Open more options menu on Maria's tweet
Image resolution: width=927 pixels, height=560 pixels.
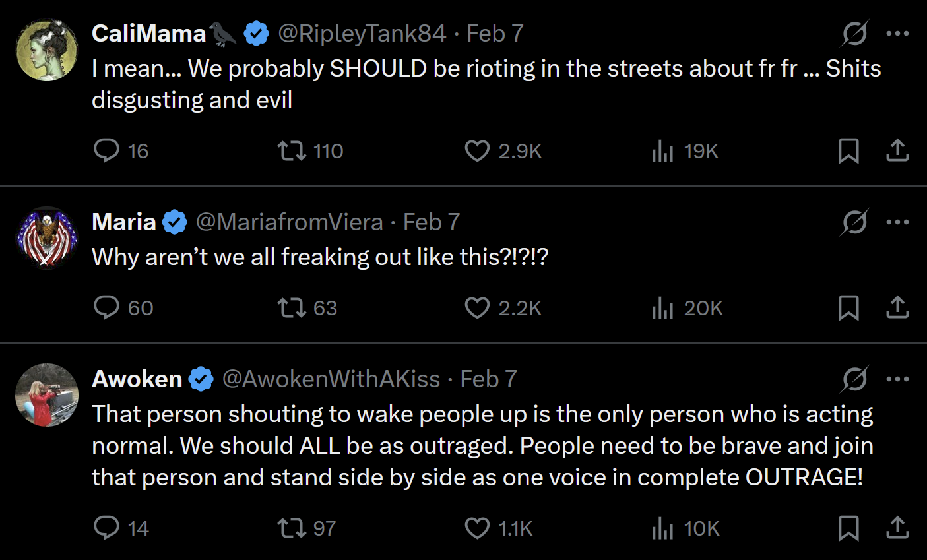coord(897,222)
